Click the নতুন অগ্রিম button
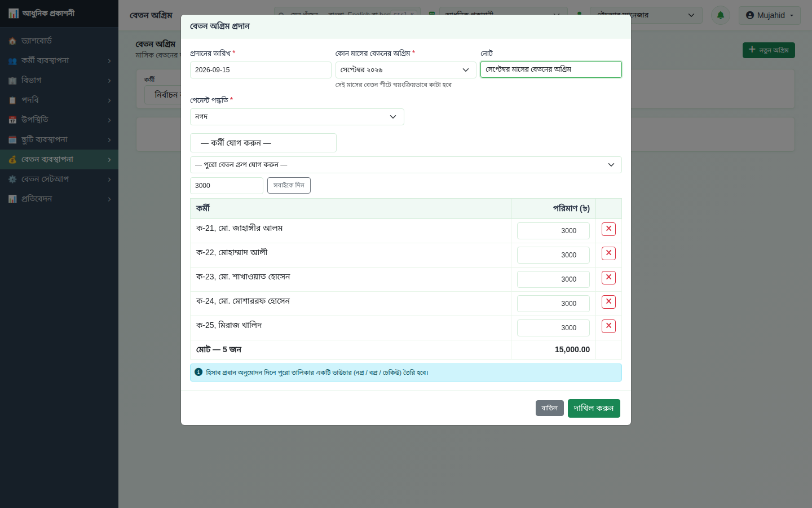Screen dimensions: 812x508 tap(769, 50)
